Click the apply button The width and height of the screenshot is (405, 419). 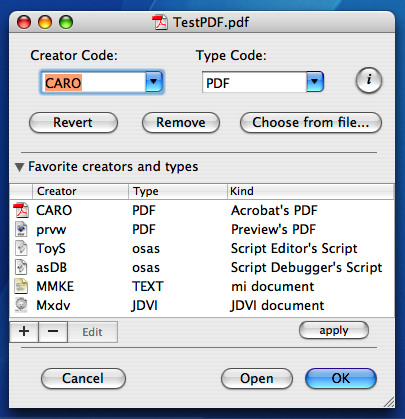point(334,330)
